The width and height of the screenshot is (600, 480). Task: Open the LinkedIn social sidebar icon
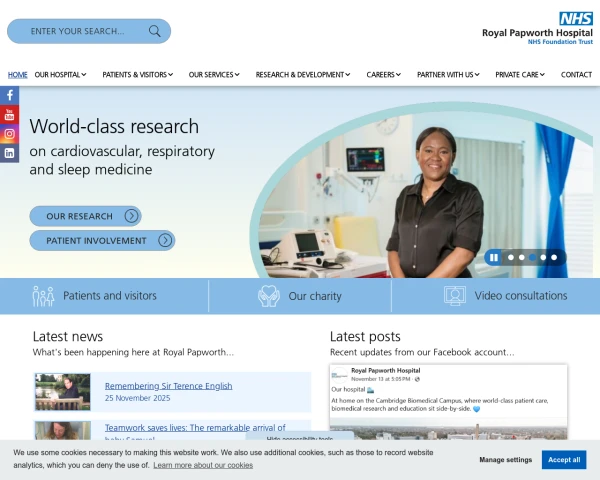click(10, 153)
